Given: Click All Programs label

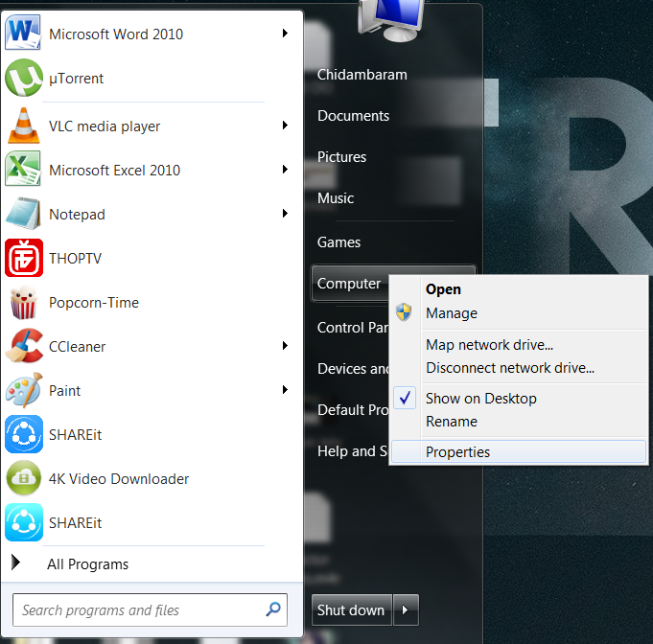Looking at the screenshot, I should pyautogui.click(x=87, y=564).
